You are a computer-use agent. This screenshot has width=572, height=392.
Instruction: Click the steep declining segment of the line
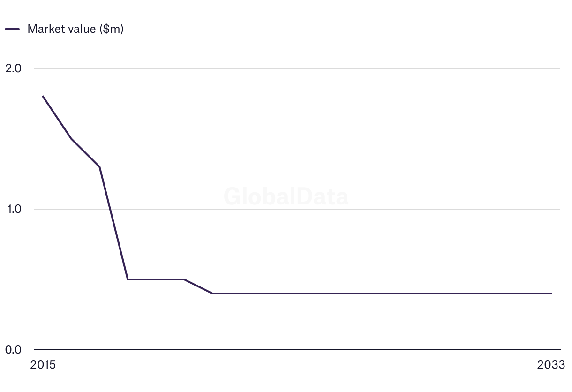coord(113,223)
